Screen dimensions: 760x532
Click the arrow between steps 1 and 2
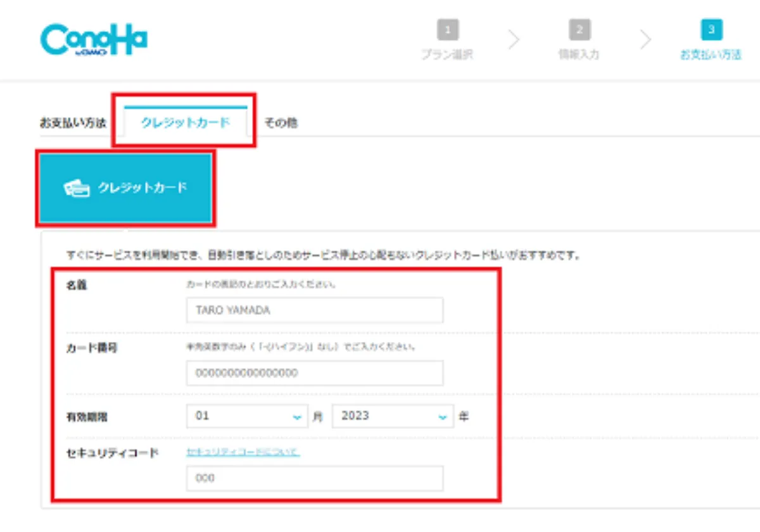514,40
